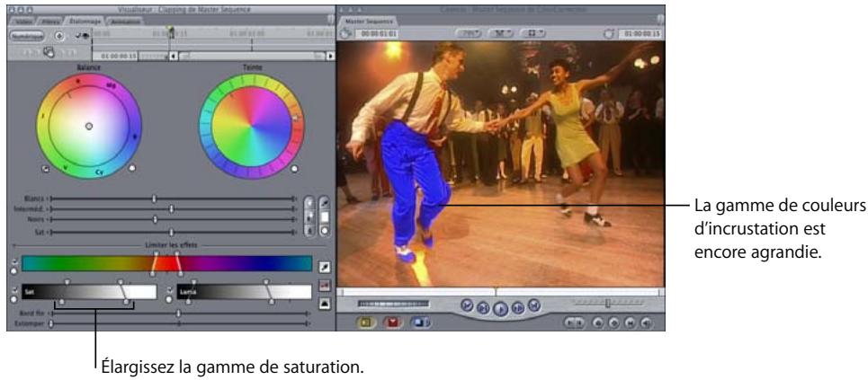Click the Intermed. slider thumb
The height and width of the screenshot is (380, 868).
tap(172, 208)
